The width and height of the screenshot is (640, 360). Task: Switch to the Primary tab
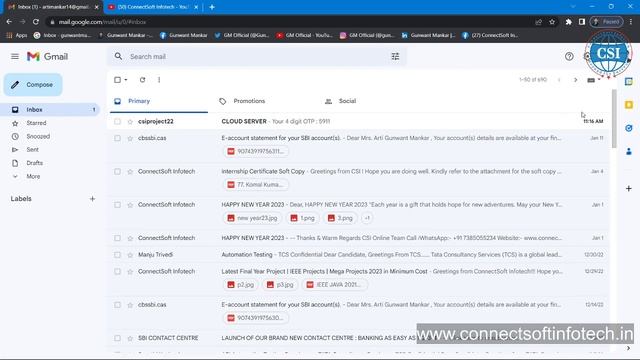[159, 101]
